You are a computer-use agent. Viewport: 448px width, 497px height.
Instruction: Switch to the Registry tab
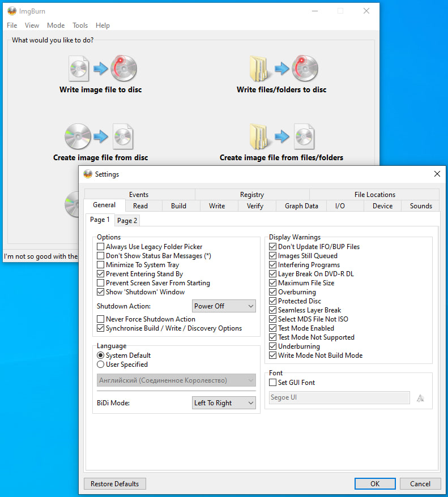(x=252, y=195)
